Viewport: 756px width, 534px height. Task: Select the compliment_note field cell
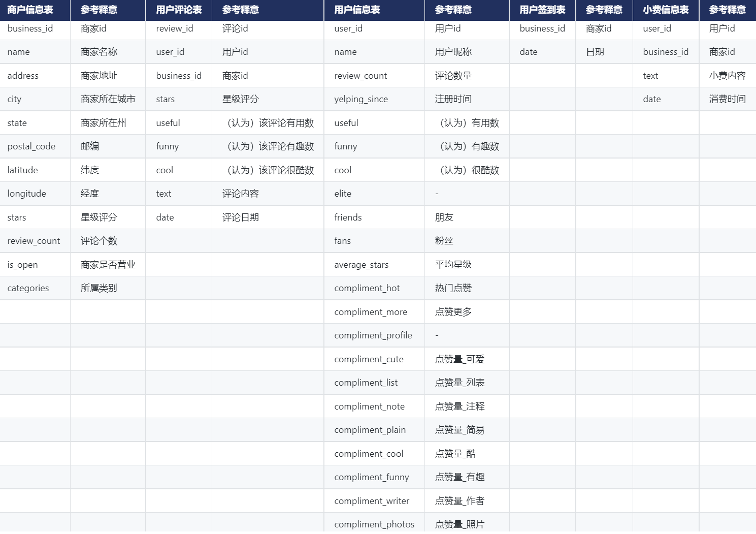[374, 406]
